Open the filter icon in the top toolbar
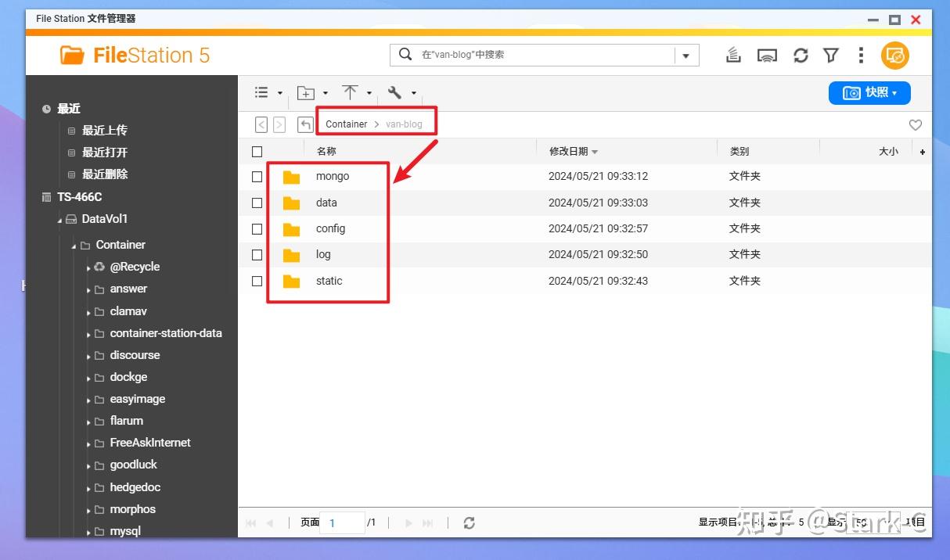Viewport: 950px width, 560px height. coord(830,55)
